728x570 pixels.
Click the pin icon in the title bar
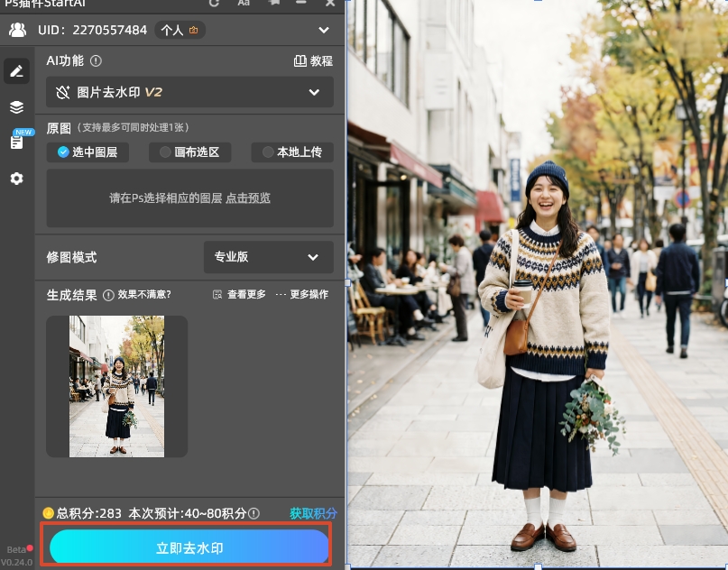273,4
